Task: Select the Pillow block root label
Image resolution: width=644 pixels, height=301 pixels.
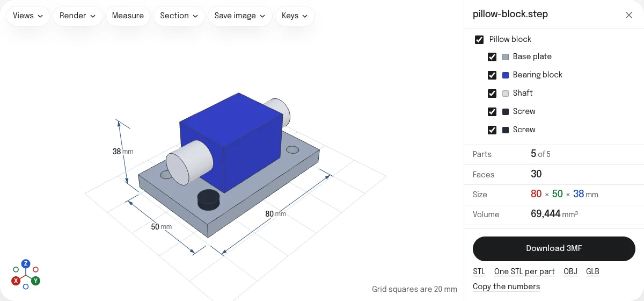Action: coord(510,39)
